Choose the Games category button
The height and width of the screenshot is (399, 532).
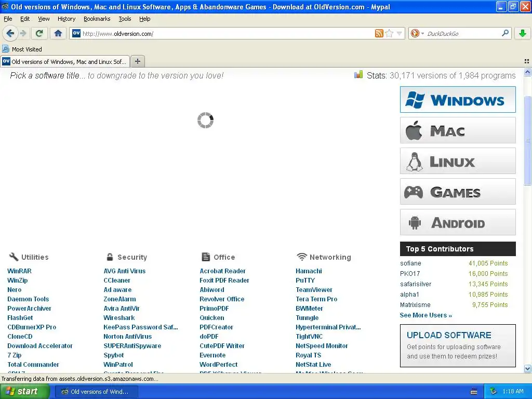[x=458, y=191]
